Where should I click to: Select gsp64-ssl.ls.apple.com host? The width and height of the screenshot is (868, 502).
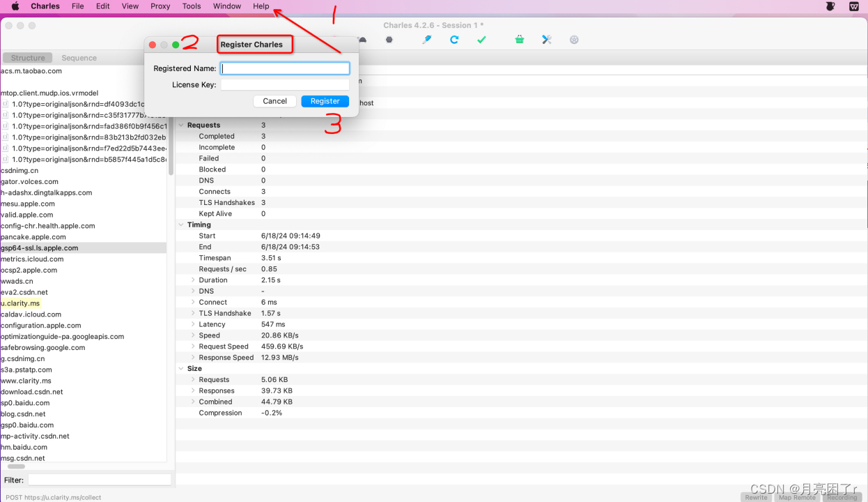point(40,248)
